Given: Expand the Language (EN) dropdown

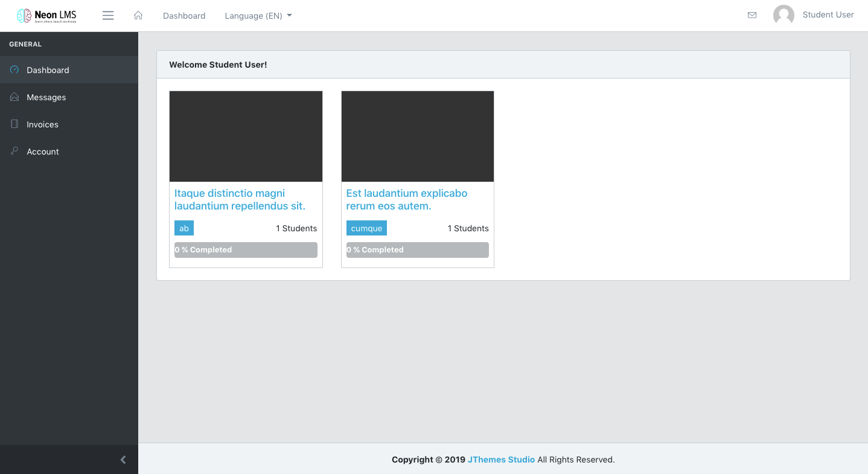Looking at the screenshot, I should [258, 16].
